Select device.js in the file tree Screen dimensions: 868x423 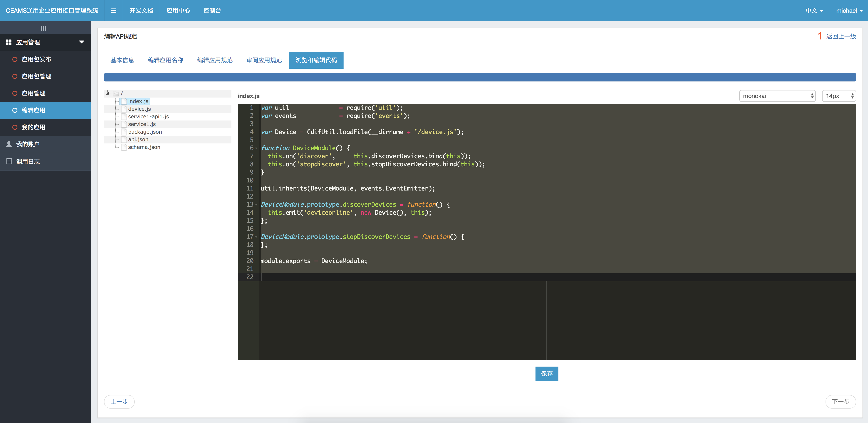click(x=139, y=109)
